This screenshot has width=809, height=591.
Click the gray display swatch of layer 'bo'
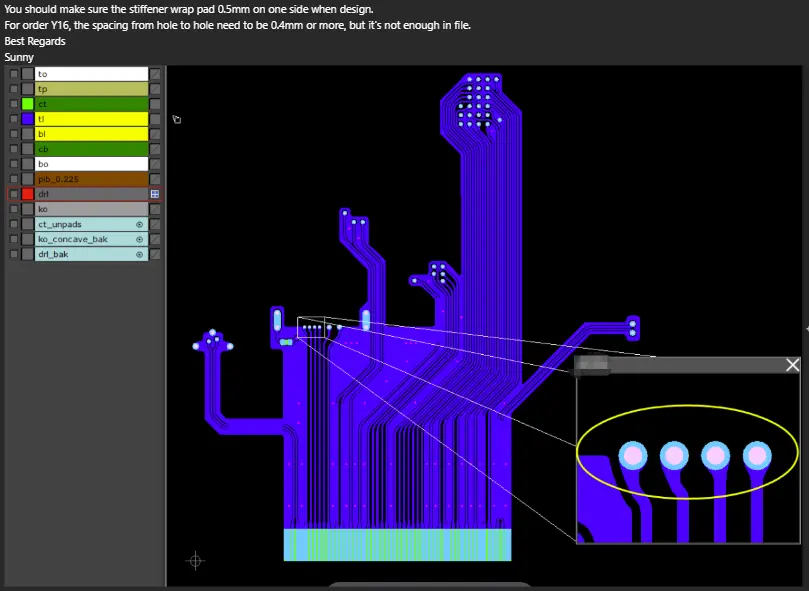[28, 164]
